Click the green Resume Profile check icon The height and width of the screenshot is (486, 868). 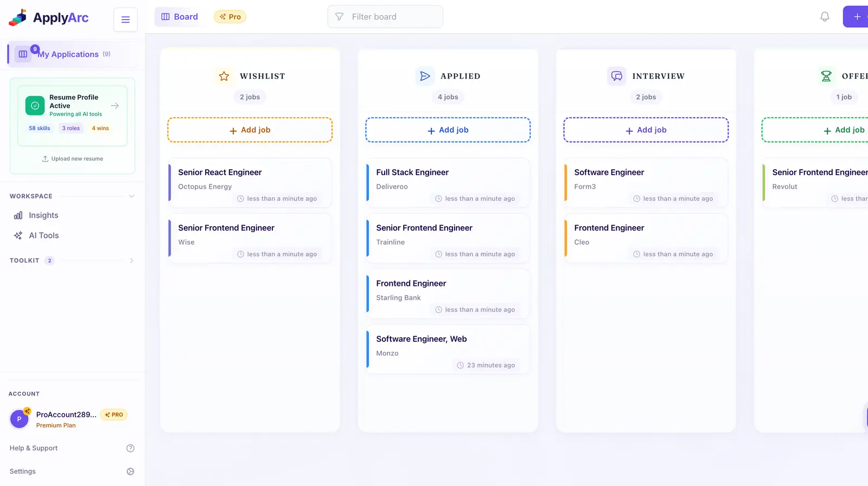coord(35,106)
